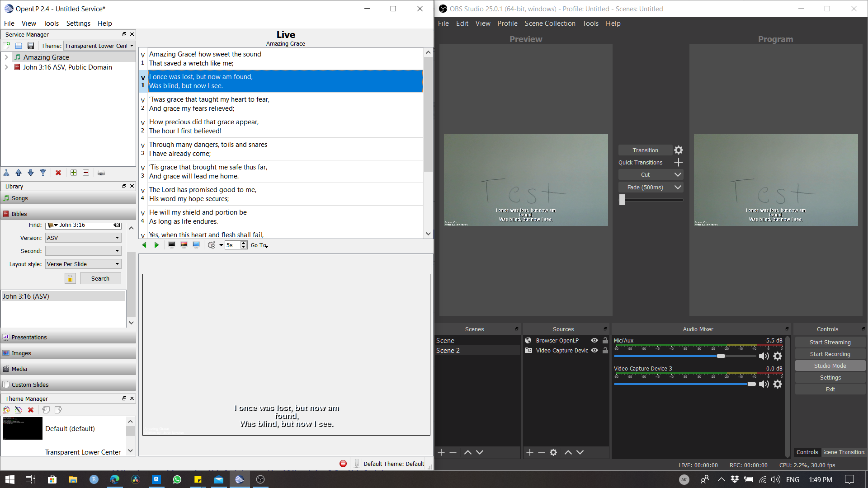Toggle lock icon for Browser OpenLP source
The height and width of the screenshot is (488, 868).
pos(606,340)
